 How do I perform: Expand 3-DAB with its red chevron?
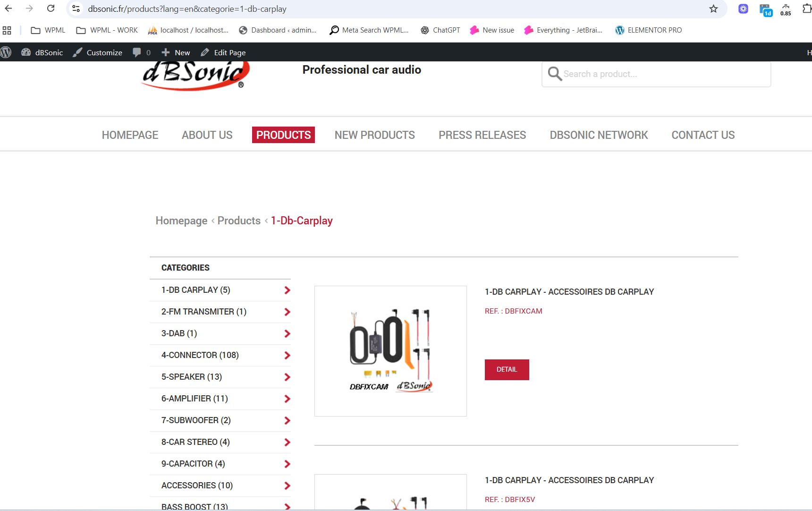tap(287, 334)
